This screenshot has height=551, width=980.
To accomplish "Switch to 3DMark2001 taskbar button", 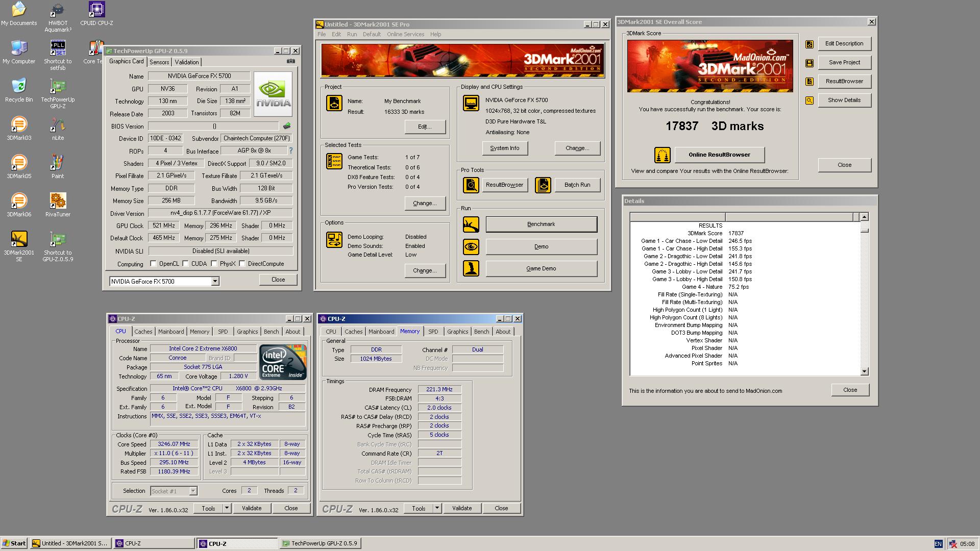I will pos(70,543).
